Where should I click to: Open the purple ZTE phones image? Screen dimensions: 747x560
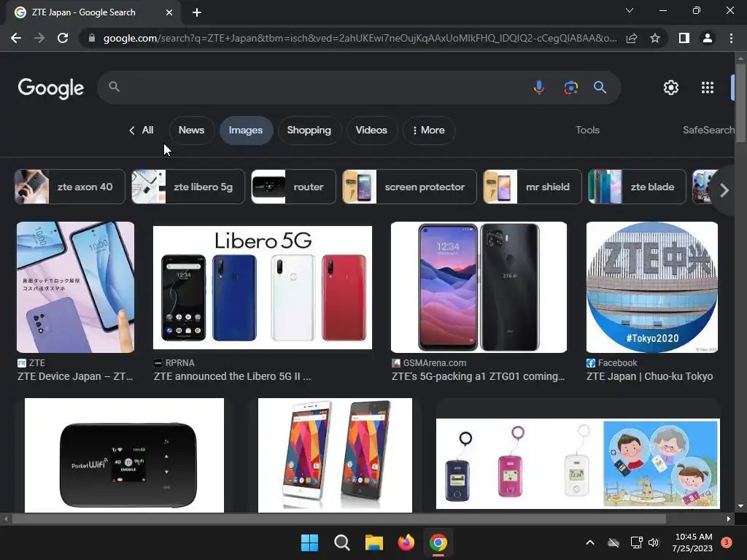pos(75,287)
